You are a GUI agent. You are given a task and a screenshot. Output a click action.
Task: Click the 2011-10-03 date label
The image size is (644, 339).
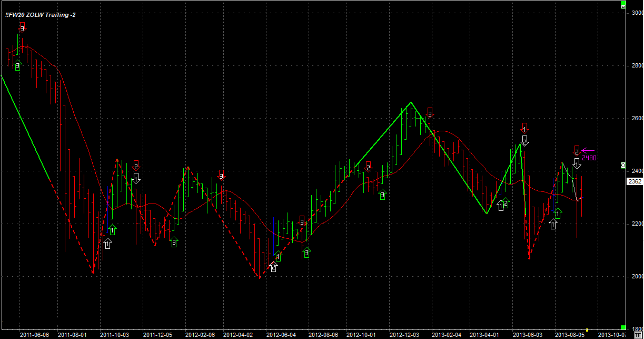114,335
